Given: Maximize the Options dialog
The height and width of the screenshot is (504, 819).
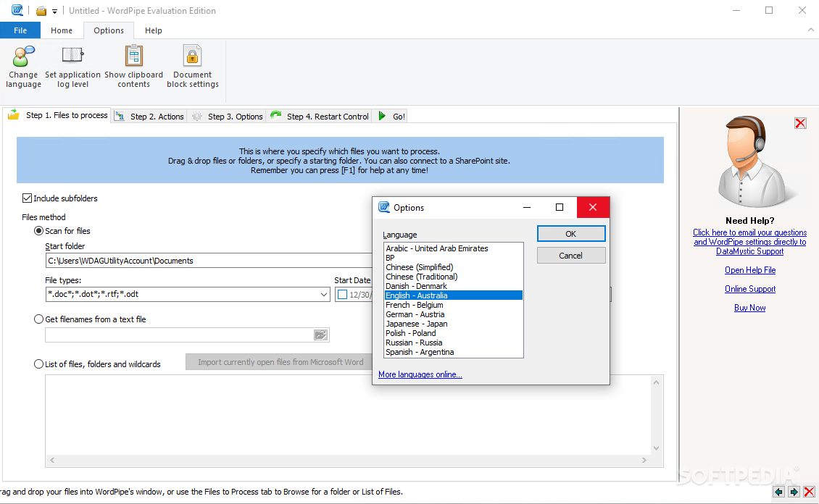Looking at the screenshot, I should (560, 207).
